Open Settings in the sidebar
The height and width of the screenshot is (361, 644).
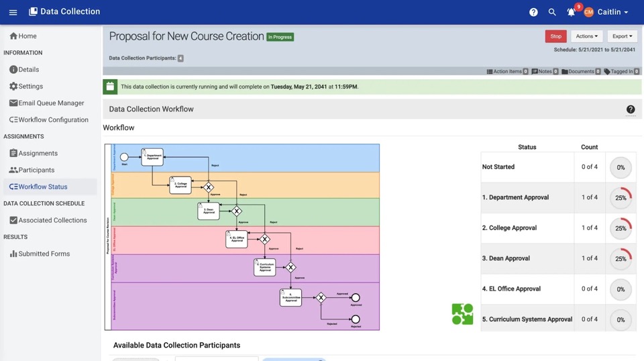[x=26, y=87]
